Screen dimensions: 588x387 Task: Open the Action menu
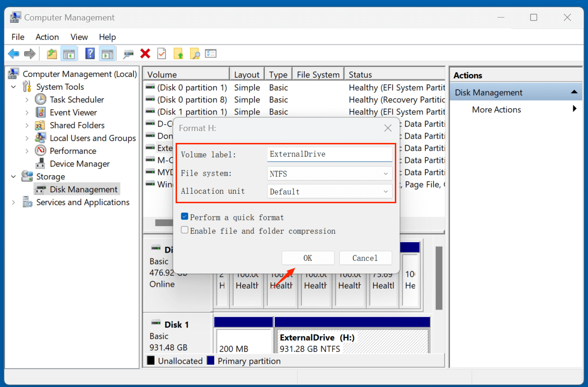47,37
